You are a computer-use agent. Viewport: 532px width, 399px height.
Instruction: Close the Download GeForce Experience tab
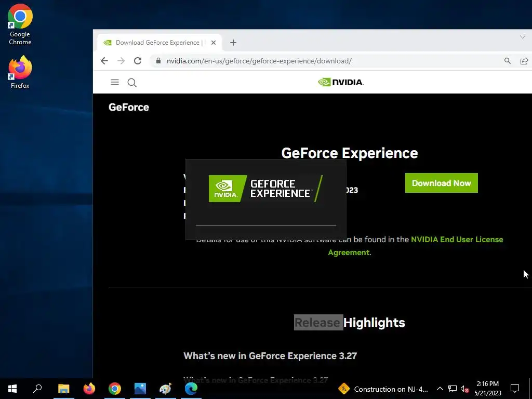(214, 43)
